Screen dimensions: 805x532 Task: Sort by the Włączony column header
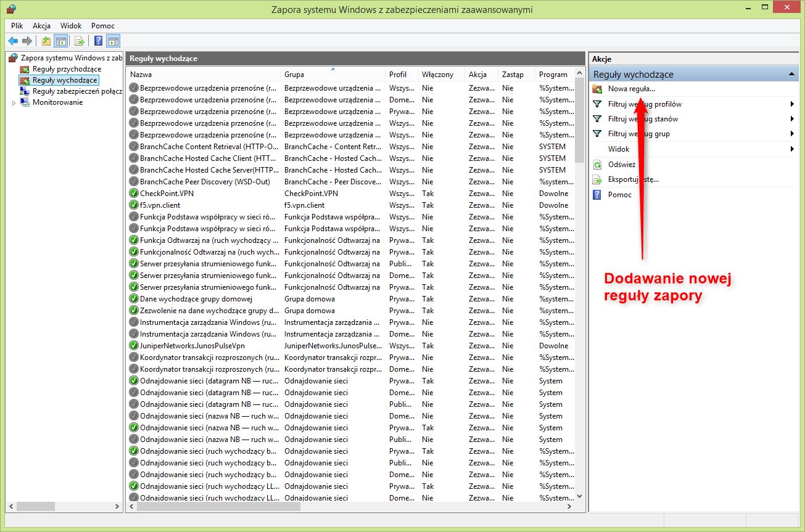point(442,75)
